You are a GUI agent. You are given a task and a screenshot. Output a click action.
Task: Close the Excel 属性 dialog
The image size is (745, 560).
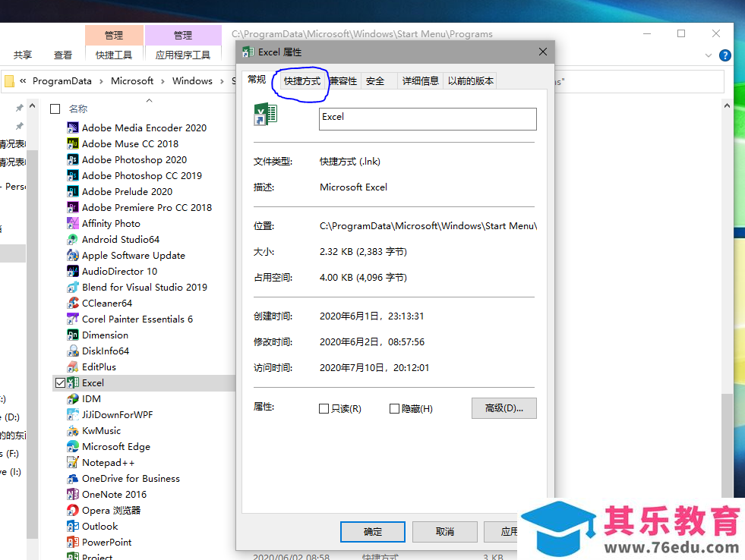click(x=542, y=52)
